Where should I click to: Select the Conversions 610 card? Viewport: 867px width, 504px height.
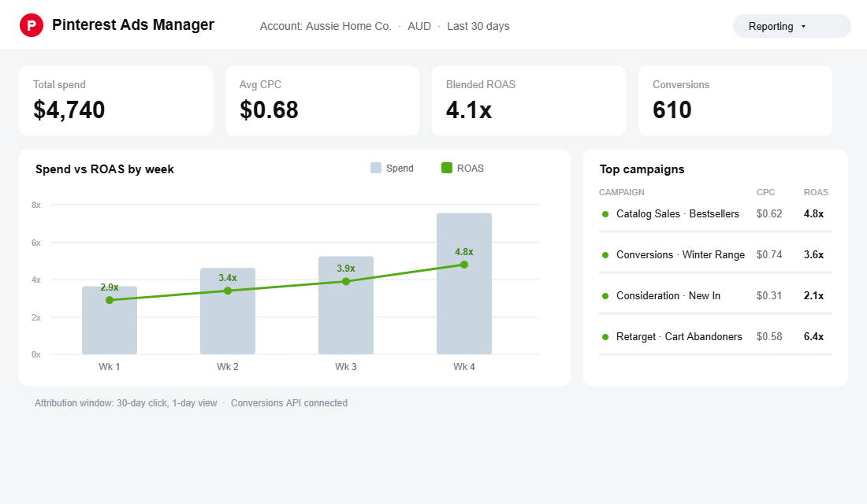pyautogui.click(x=735, y=101)
